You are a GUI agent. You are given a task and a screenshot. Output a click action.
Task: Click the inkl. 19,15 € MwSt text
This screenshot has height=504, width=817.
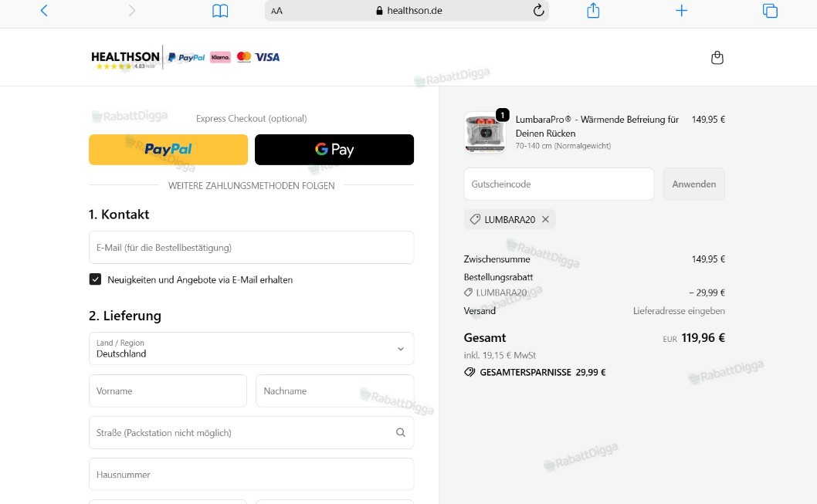(500, 355)
